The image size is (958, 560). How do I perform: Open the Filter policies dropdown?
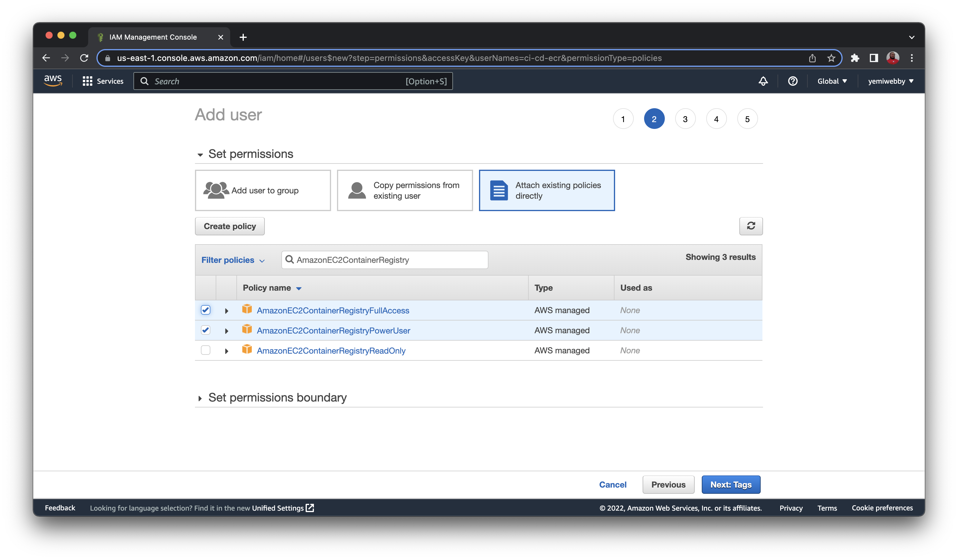[233, 260]
